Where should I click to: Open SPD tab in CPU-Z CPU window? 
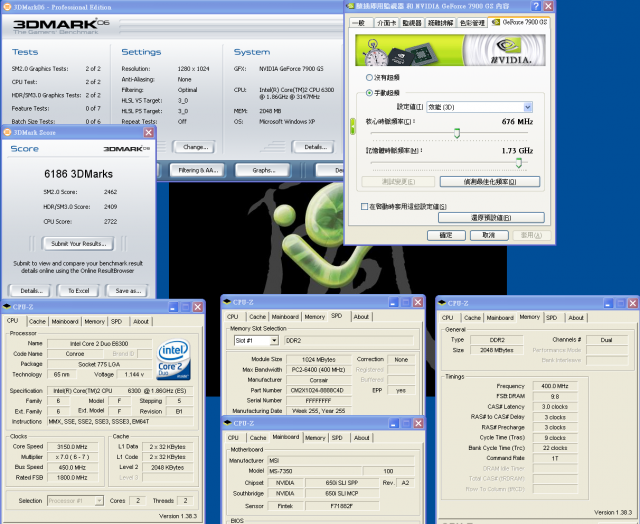(117, 322)
